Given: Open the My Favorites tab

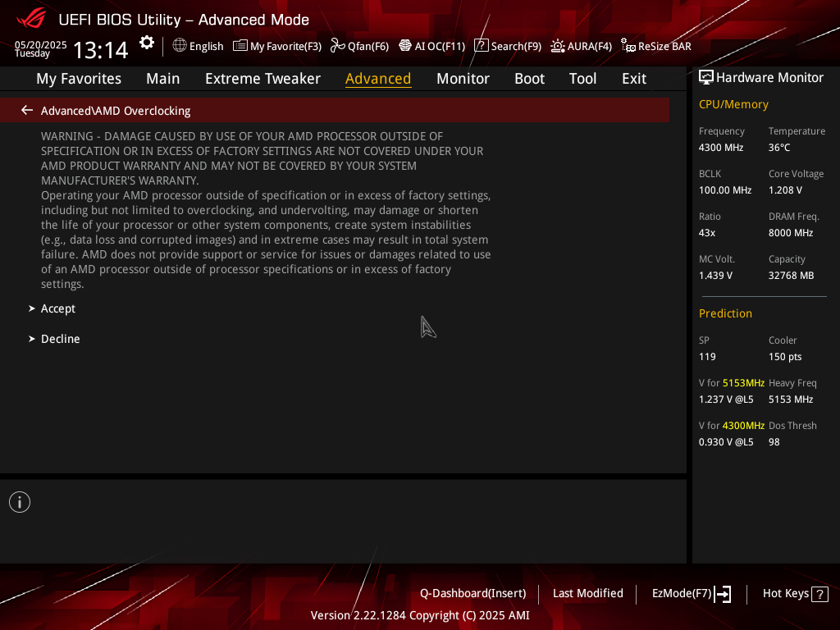Looking at the screenshot, I should pyautogui.click(x=79, y=79).
